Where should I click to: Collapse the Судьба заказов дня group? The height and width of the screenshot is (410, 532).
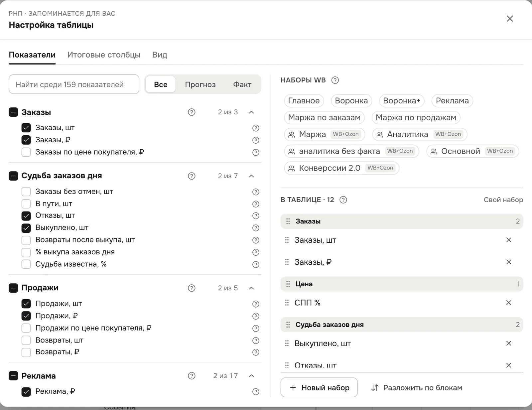[x=251, y=176]
